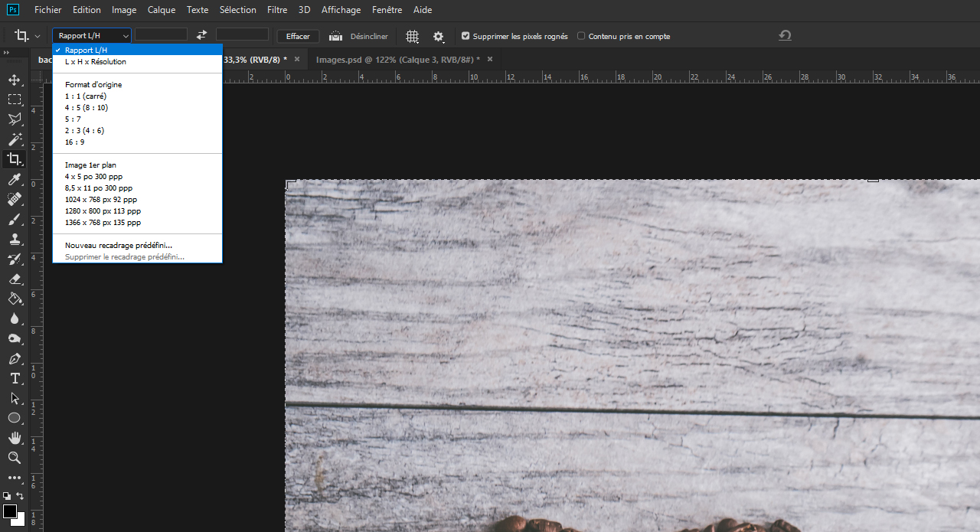Click the swap width and height arrows
The image size is (980, 532).
(201, 35)
